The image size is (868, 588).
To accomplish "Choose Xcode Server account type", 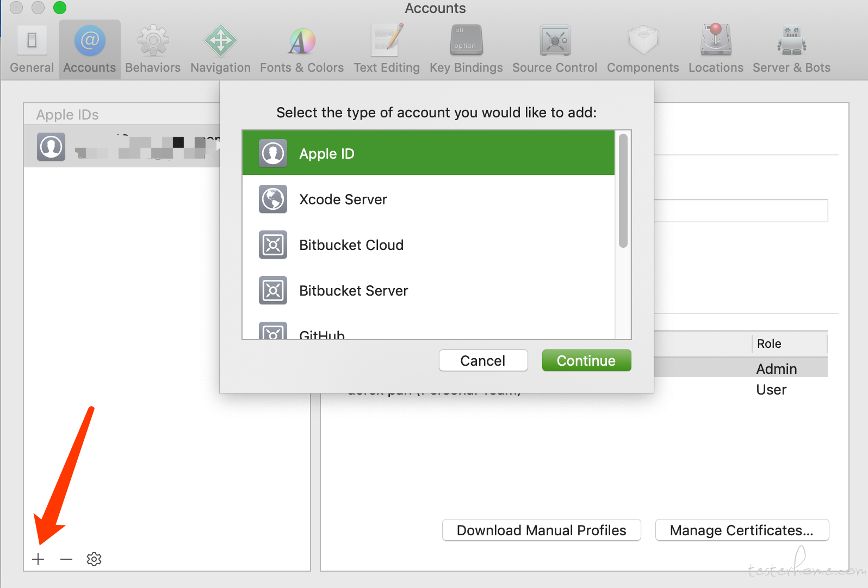I will coord(429,199).
